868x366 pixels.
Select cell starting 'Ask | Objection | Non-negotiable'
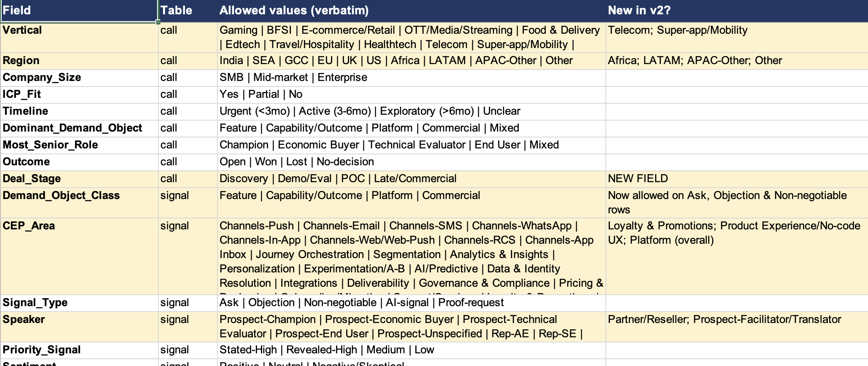(x=412, y=303)
